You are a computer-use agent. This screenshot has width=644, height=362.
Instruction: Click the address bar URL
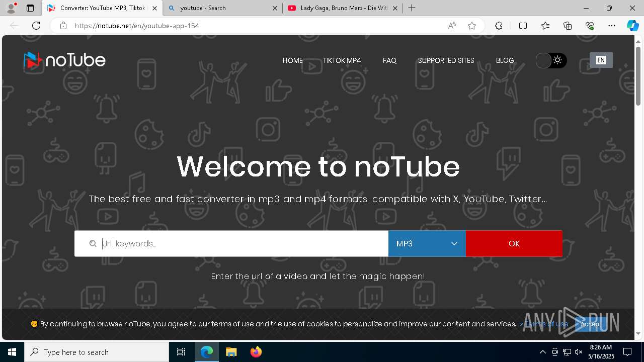click(137, 26)
